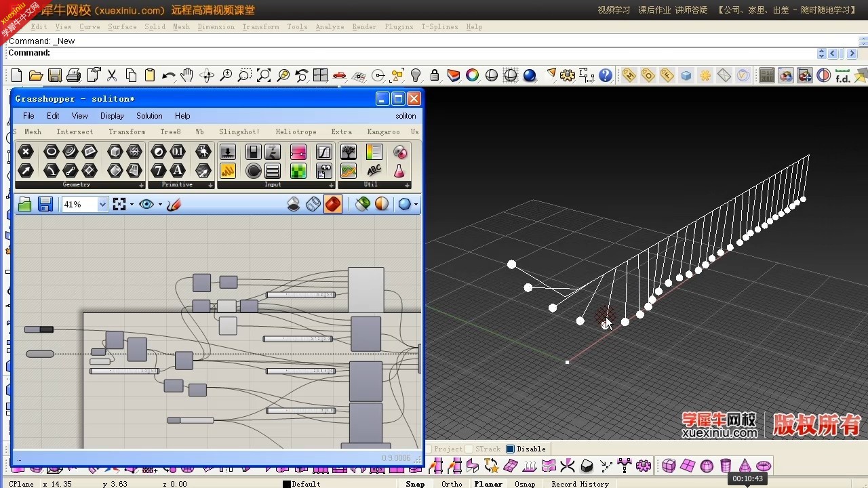Click the color wheel icon
Image resolution: width=868 pixels, height=488 pixels.
pos(473,75)
